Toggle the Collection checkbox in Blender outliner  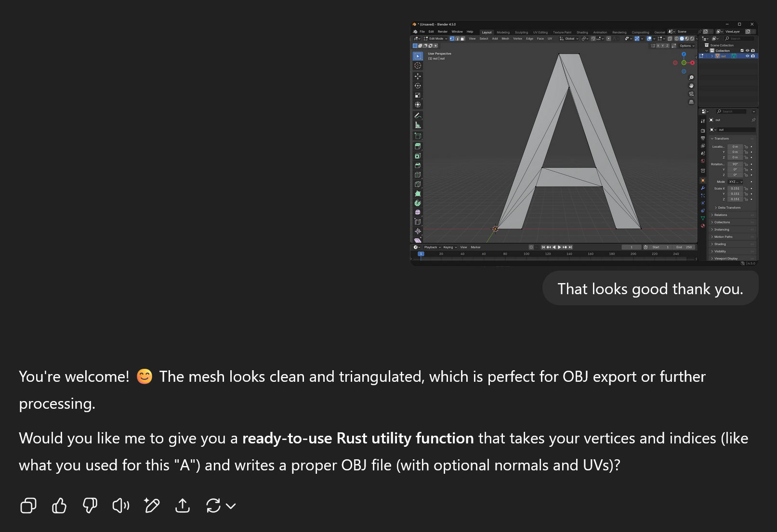pos(742,51)
